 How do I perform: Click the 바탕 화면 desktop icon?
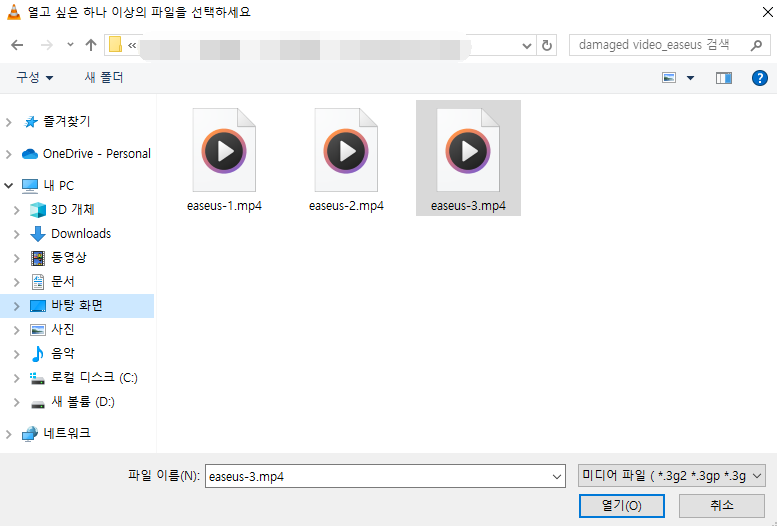click(38, 306)
